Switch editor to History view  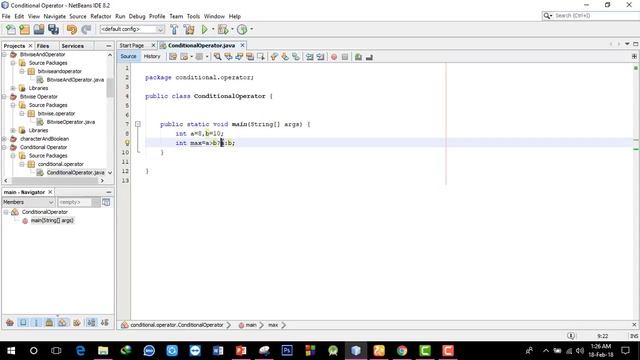coord(152,56)
